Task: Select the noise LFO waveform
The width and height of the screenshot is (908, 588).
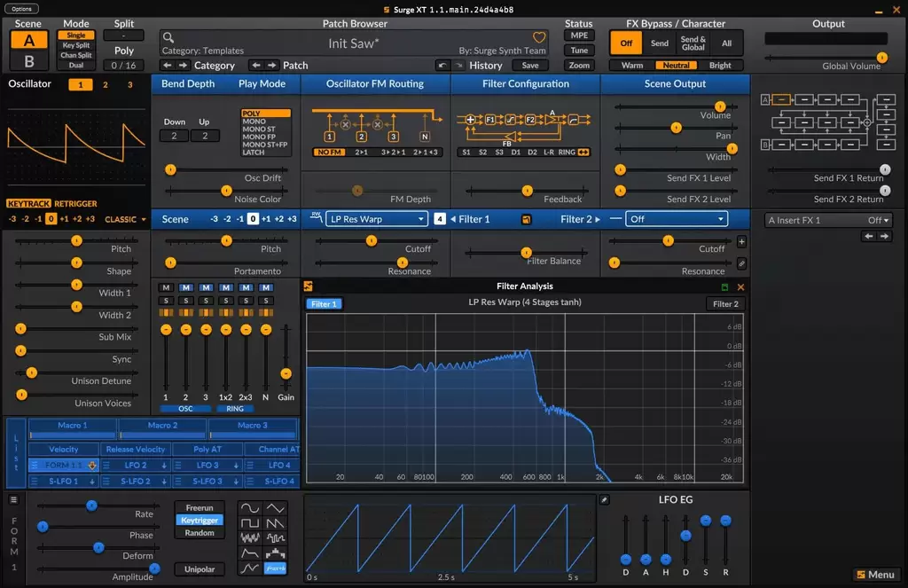Action: point(250,538)
